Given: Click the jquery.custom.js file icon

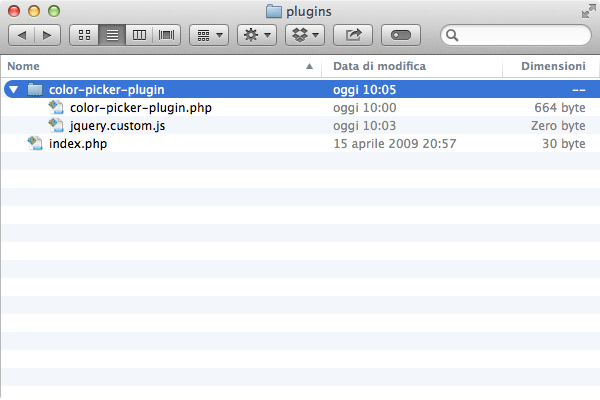Looking at the screenshot, I should tap(56, 125).
